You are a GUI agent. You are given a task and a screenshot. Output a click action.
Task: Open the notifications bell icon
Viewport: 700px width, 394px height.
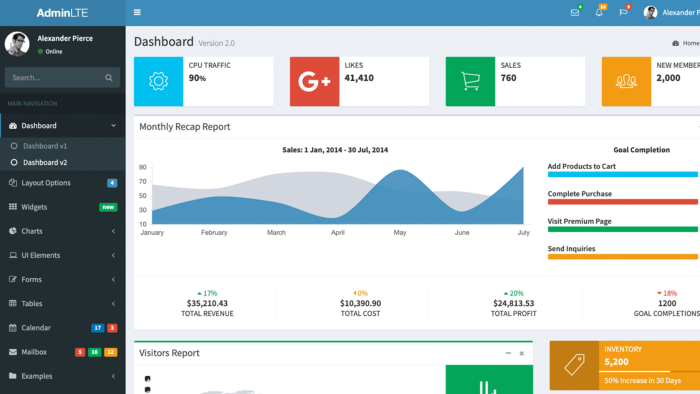[599, 12]
